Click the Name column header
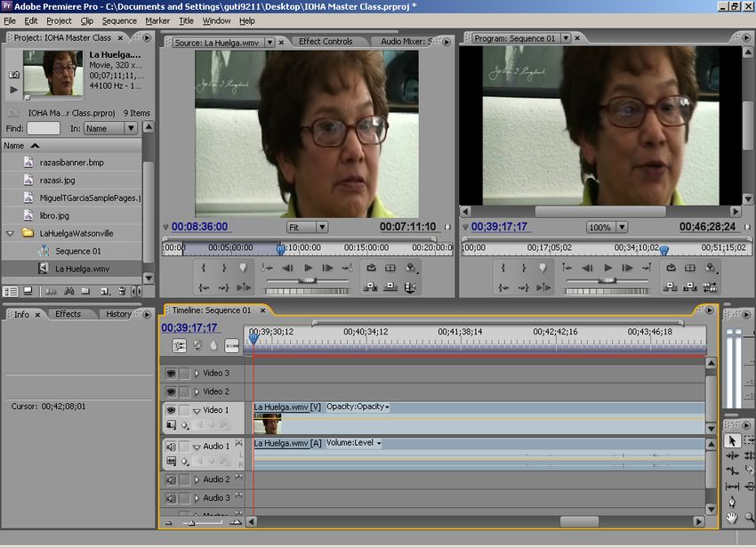The width and height of the screenshot is (756, 548). click(72, 146)
